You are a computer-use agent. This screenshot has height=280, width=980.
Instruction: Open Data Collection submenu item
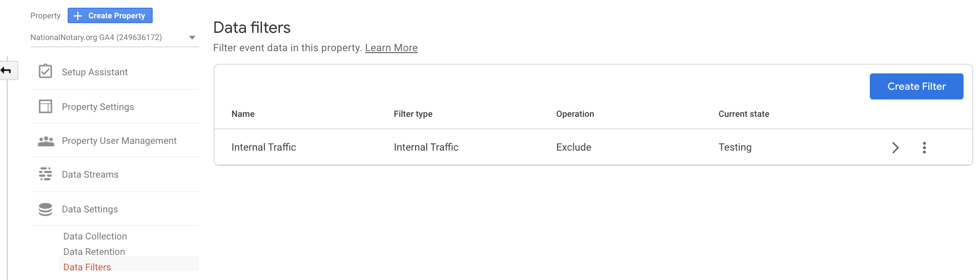pyautogui.click(x=95, y=236)
